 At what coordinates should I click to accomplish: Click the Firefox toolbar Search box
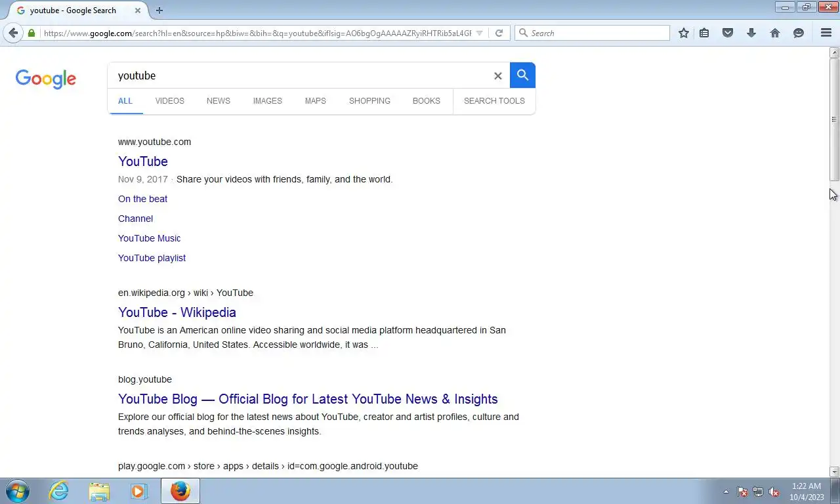[592, 33]
